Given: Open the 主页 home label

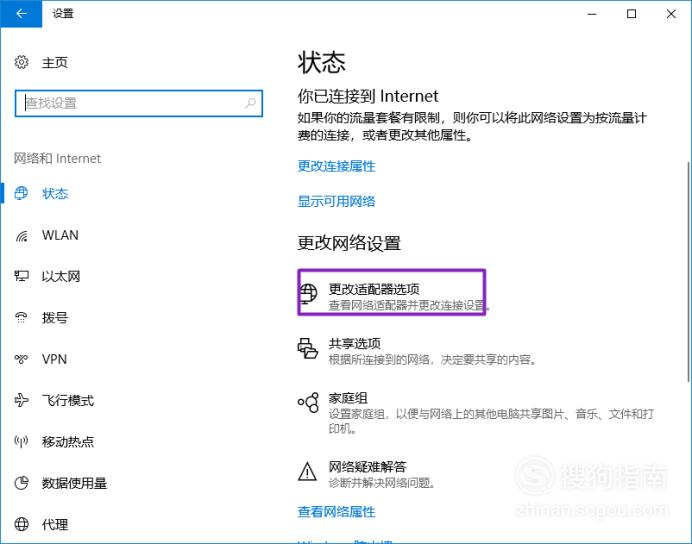Looking at the screenshot, I should click(55, 63).
